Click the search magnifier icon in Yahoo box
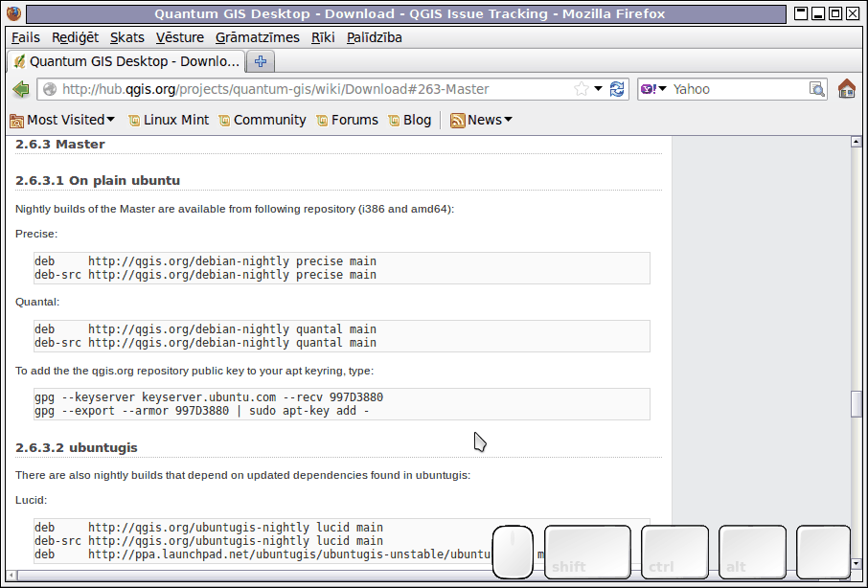Screen dimensions: 868x588 (x=816, y=89)
